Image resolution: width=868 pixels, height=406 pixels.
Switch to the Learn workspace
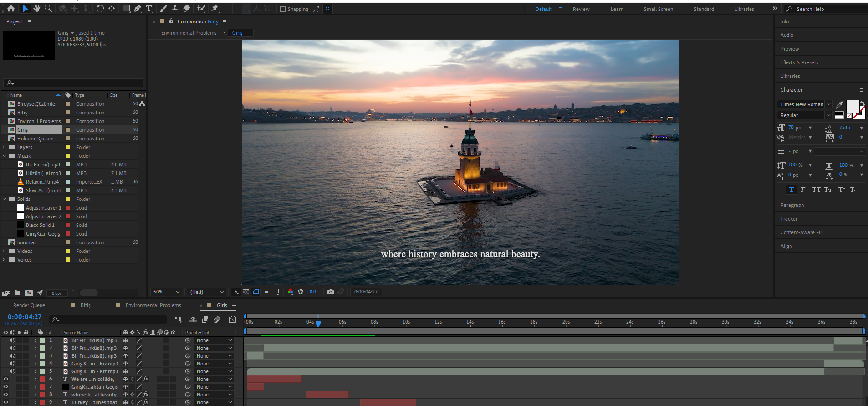coord(617,9)
